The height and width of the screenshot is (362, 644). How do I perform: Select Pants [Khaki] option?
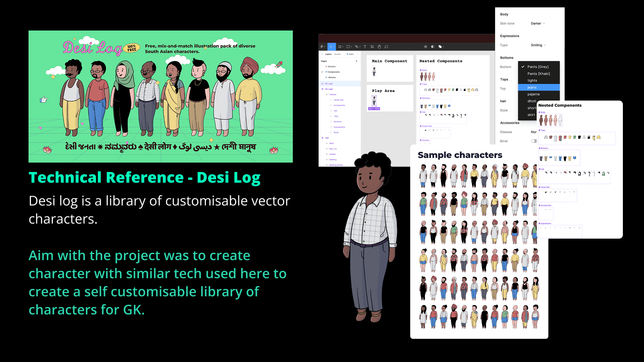(x=538, y=74)
